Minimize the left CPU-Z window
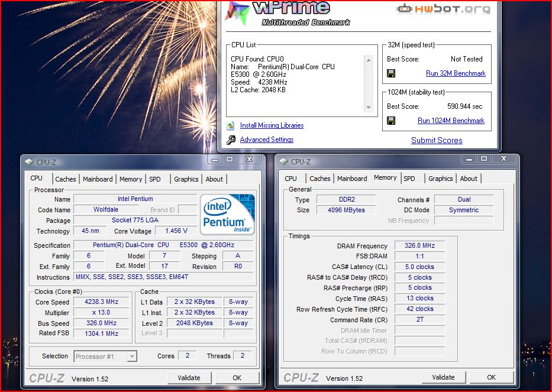The width and height of the screenshot is (552, 392). point(215,160)
